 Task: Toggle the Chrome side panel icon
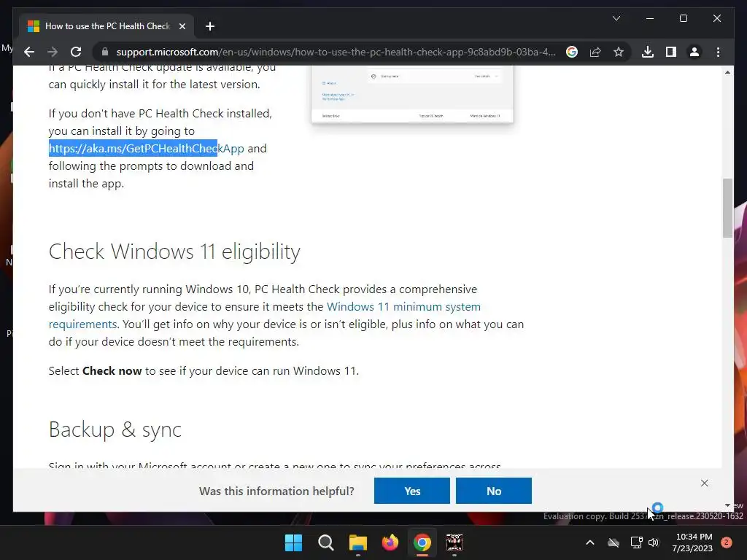671,52
